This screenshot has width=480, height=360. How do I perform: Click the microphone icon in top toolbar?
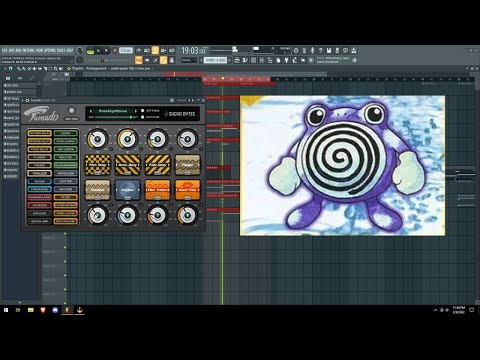(312, 50)
